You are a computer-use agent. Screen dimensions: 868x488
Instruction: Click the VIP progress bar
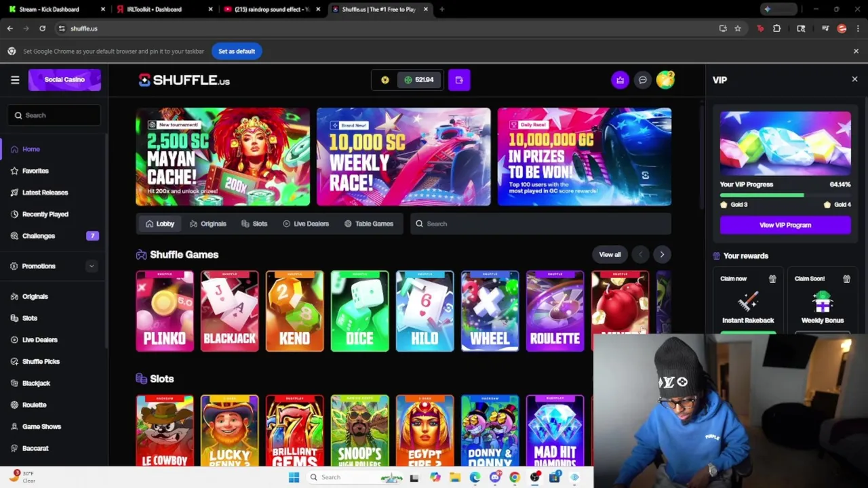pos(785,195)
